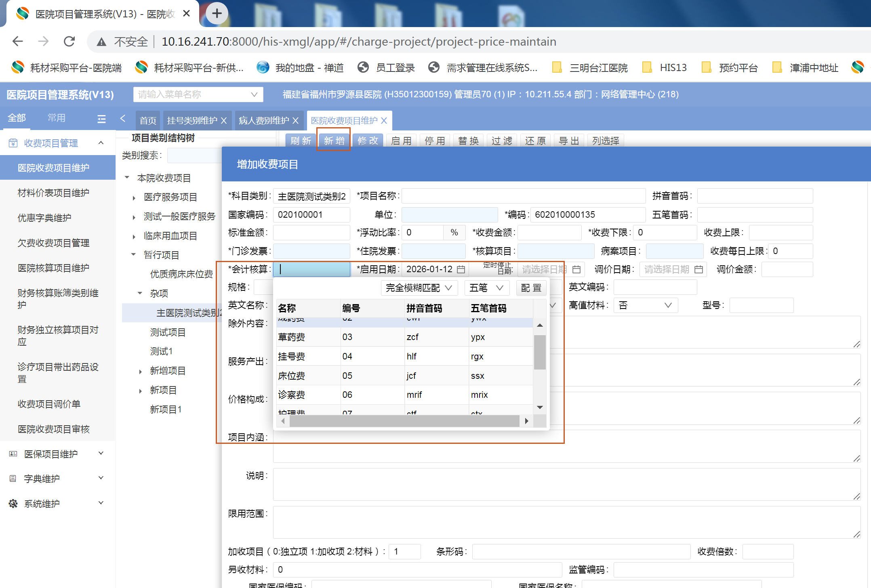Open the 调价日期 calendar icon
The image size is (871, 588).
pos(698,269)
